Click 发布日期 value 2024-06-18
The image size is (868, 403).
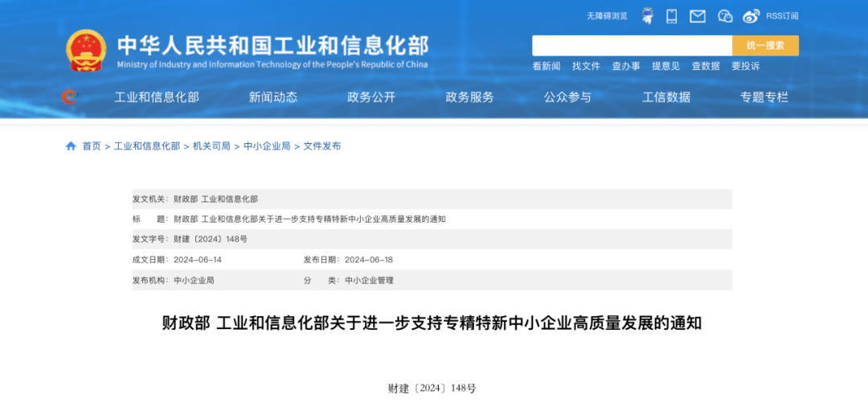pos(369,260)
